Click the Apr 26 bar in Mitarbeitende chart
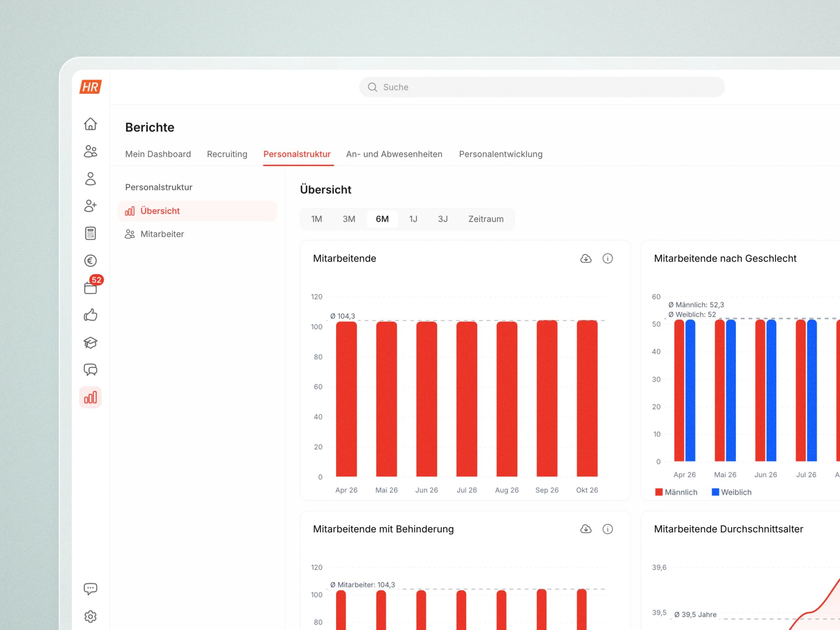The height and width of the screenshot is (630, 840). tap(346, 399)
